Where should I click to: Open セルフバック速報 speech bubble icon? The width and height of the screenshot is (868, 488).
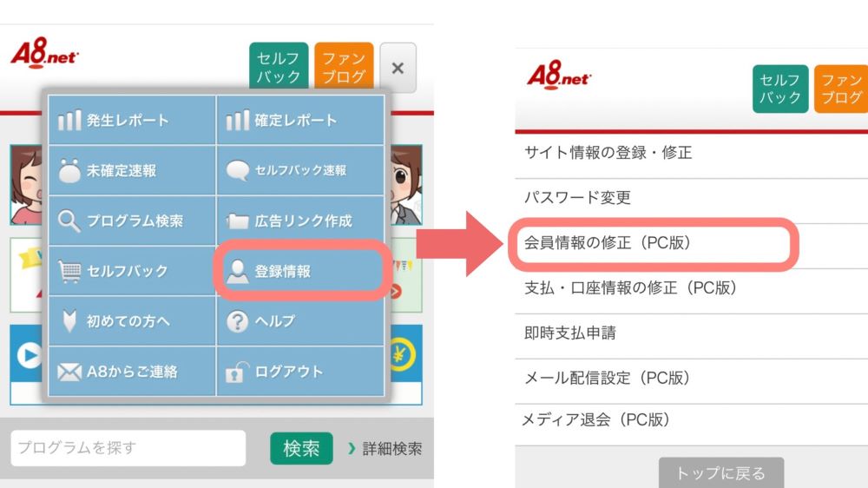[x=238, y=170]
